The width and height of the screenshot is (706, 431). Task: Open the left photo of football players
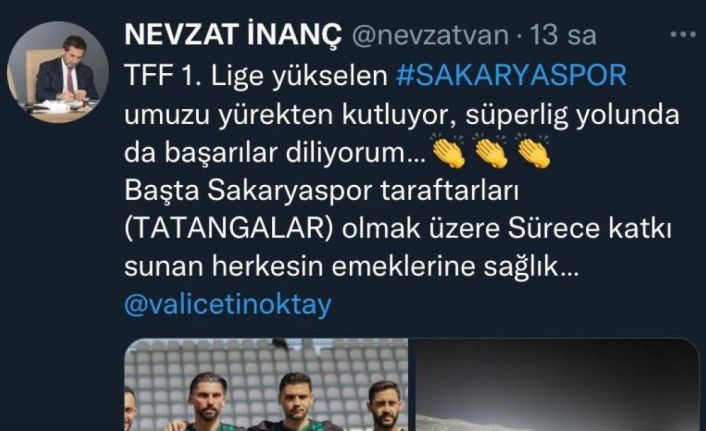click(x=266, y=385)
